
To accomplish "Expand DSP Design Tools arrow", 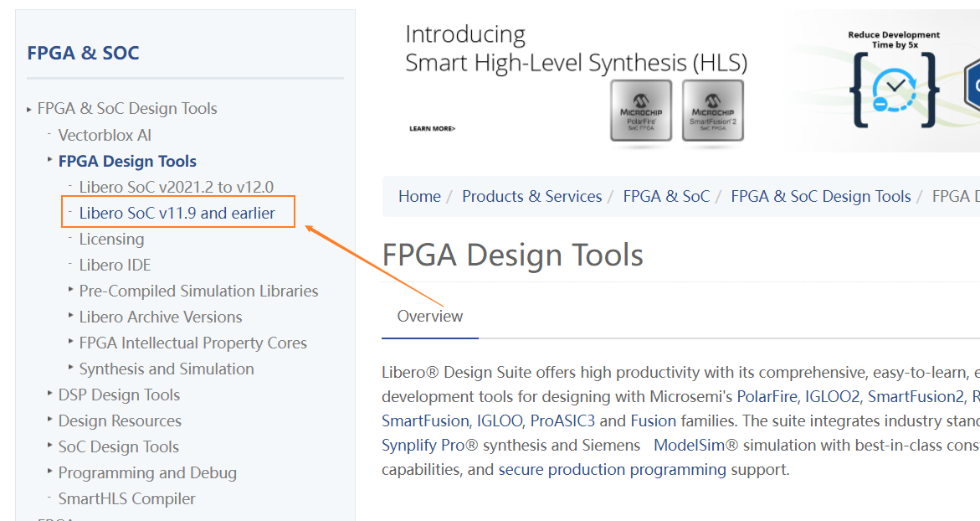I will [x=49, y=394].
